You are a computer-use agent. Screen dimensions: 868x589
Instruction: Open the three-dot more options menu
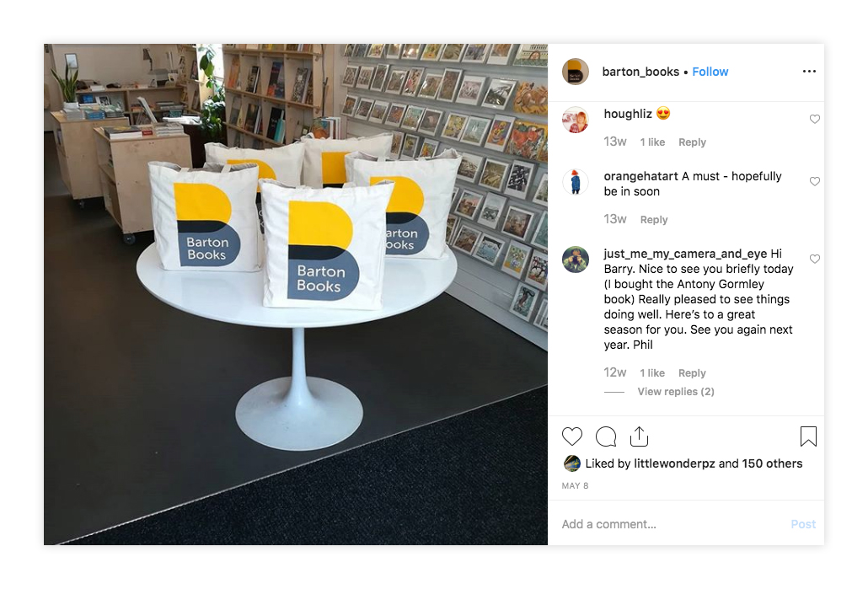809,72
